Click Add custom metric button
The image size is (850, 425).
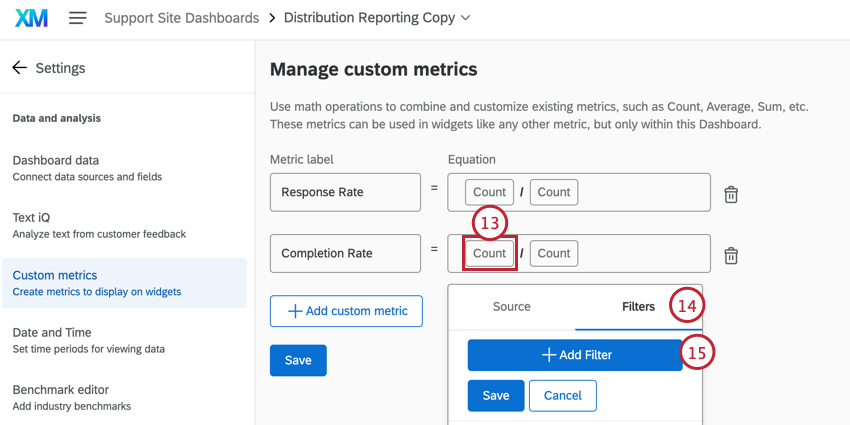pos(346,311)
